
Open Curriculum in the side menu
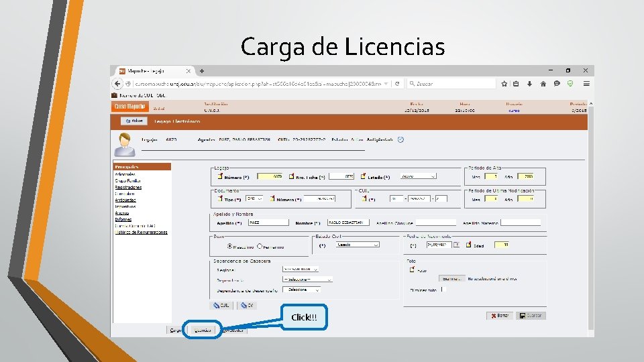pos(125,194)
